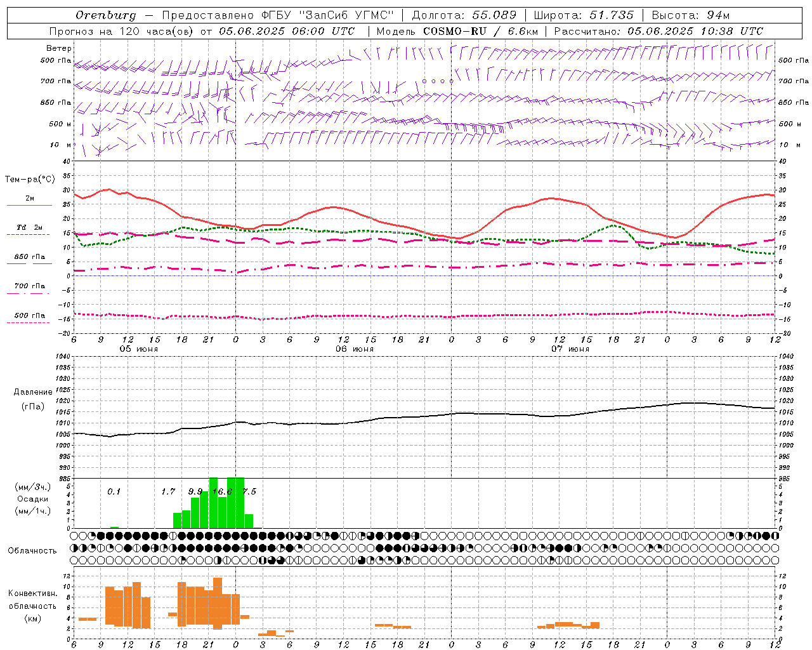The width and height of the screenshot is (812, 650).
Task: Click the left 500 м wind level label
Action: 60,124
